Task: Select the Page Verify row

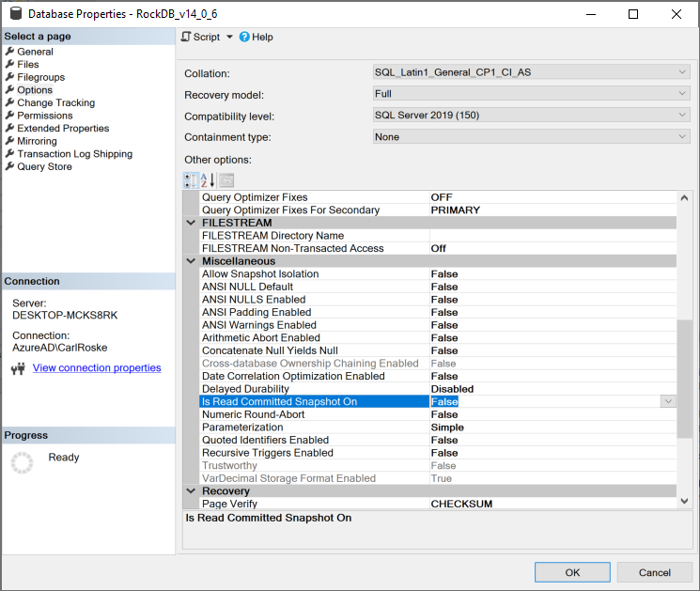Action: [x=438, y=504]
